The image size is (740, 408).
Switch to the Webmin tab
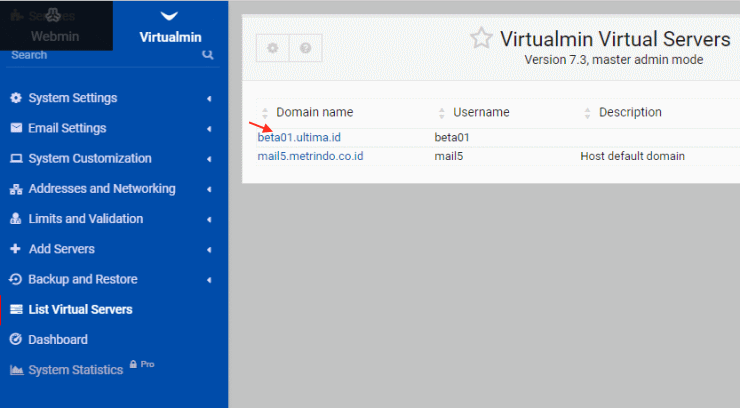point(56,25)
